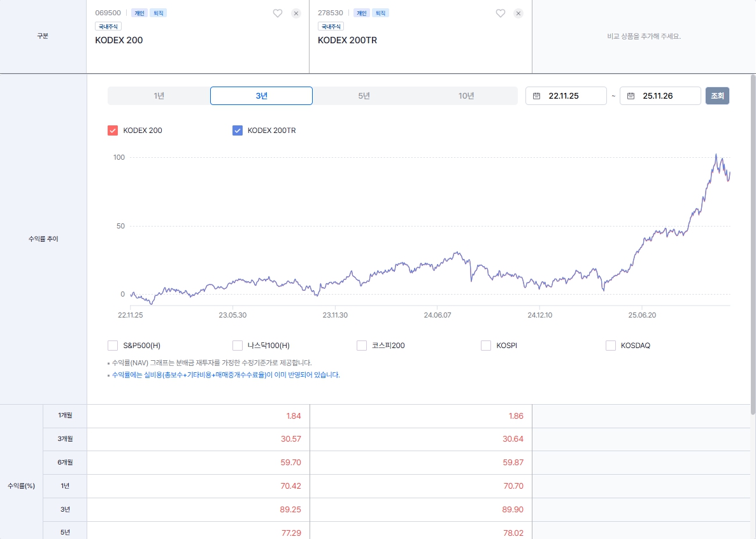Favorite KODEX 200 with heart icon
Viewport: 756px width, 539px height.
(x=278, y=13)
